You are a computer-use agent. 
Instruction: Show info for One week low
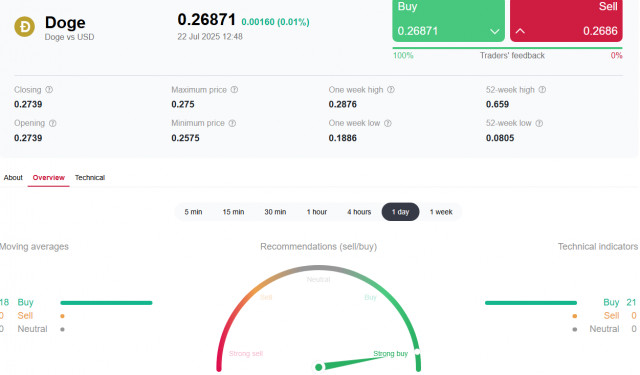click(388, 123)
